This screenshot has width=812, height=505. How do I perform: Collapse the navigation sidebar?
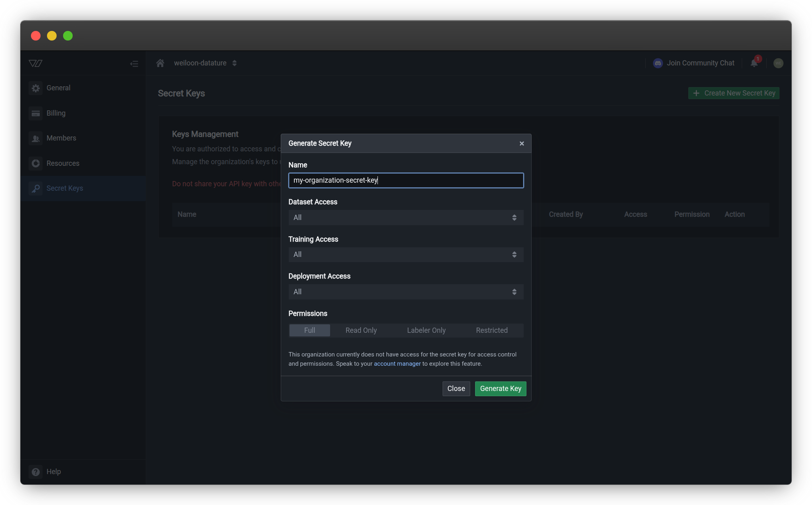(x=134, y=63)
